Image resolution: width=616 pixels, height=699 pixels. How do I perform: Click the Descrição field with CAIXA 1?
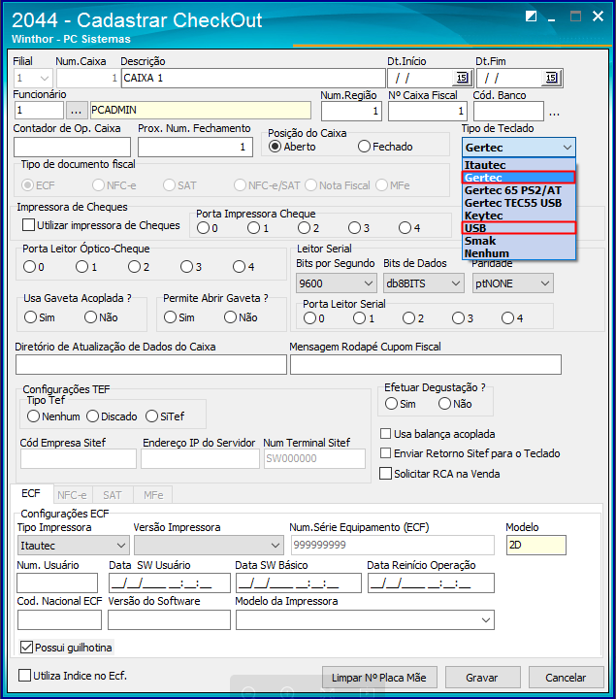253,78
